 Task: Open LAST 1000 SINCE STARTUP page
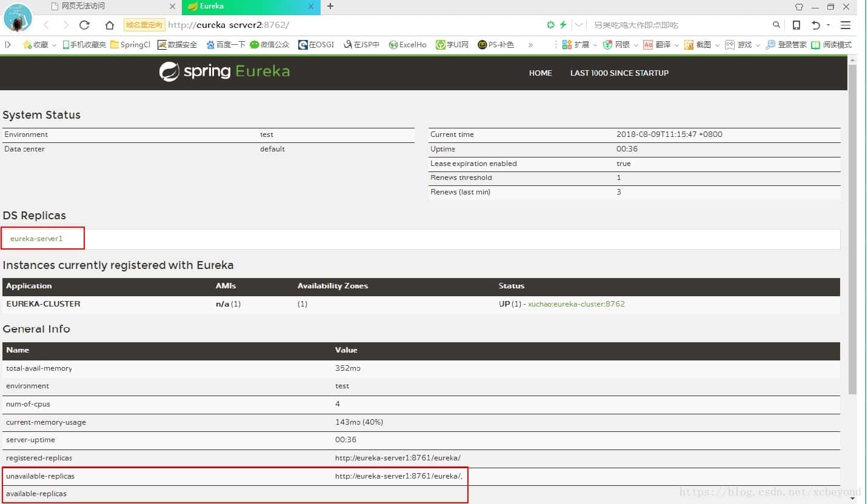click(x=619, y=73)
